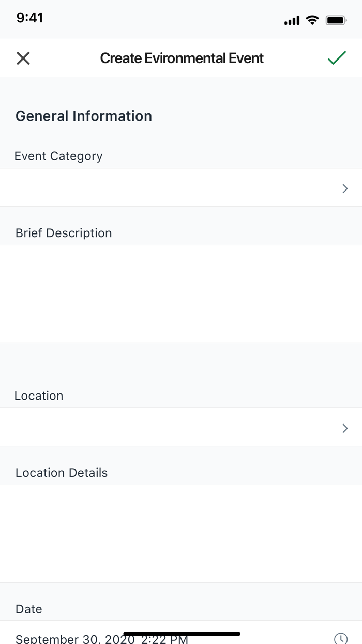
Task: Expand the Location chevron arrow
Action: (345, 428)
